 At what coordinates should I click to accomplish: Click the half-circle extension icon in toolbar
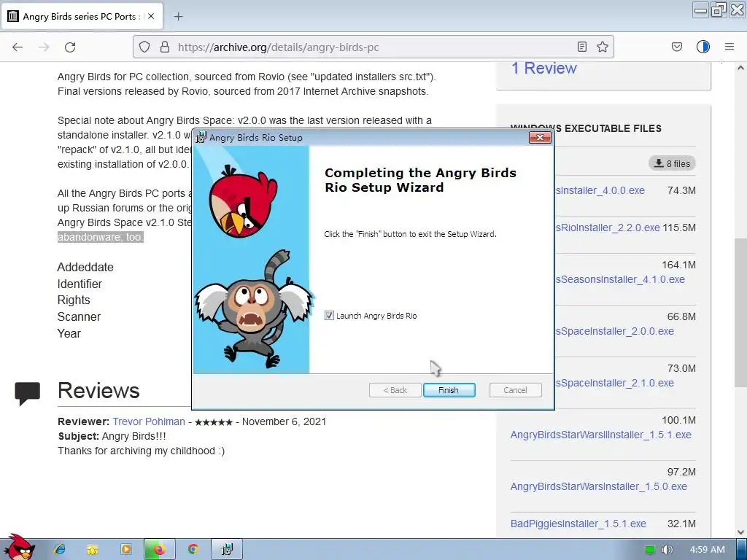(x=703, y=47)
